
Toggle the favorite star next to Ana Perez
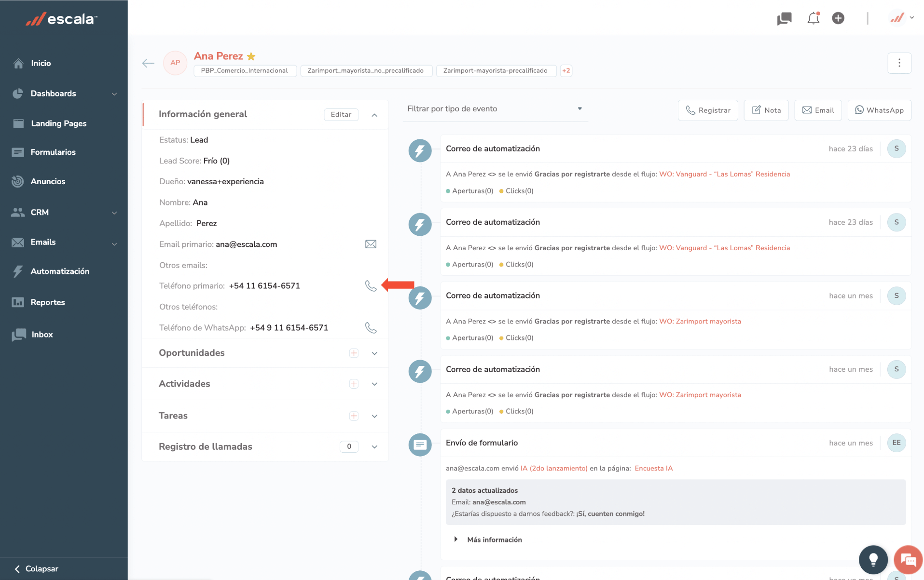(x=251, y=56)
